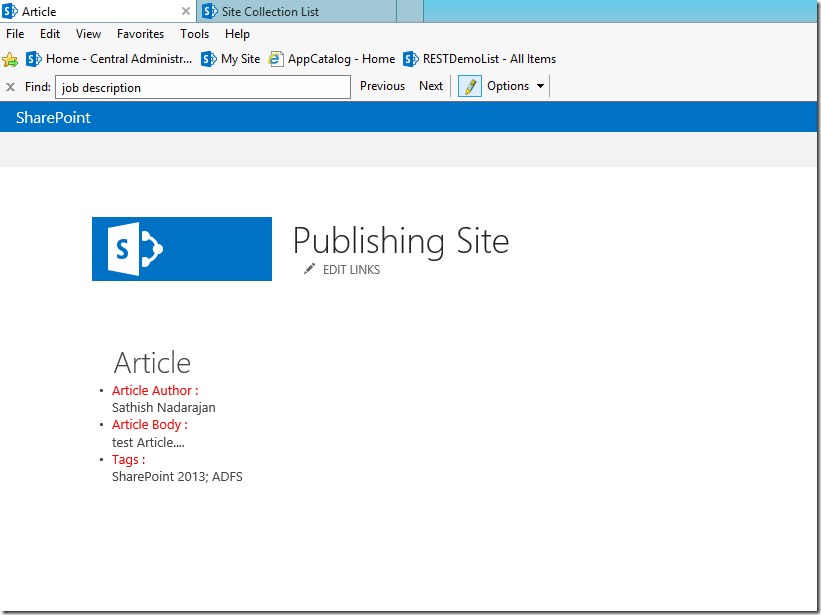Click SharePoint icon beside RESTDemoList favorite
Screen dimensions: 821x615
point(411,59)
